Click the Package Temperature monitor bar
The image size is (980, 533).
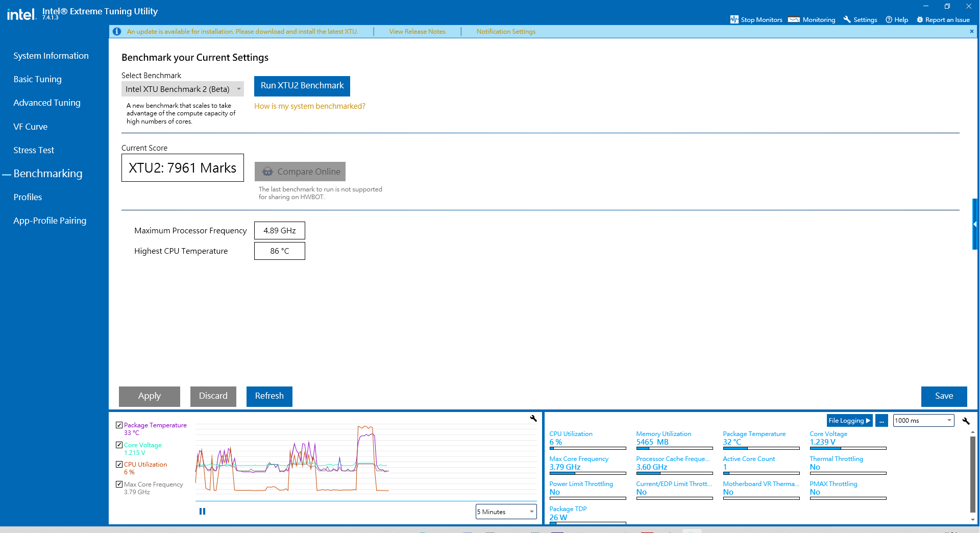(761, 448)
